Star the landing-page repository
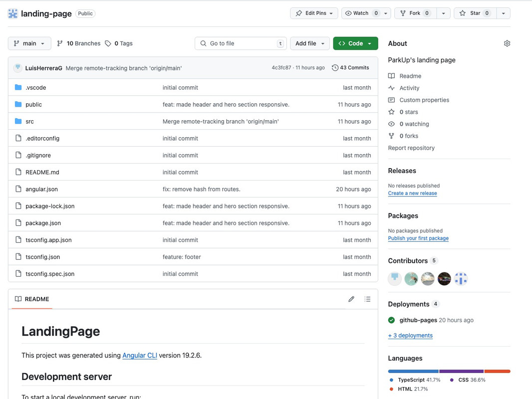 tap(475, 13)
